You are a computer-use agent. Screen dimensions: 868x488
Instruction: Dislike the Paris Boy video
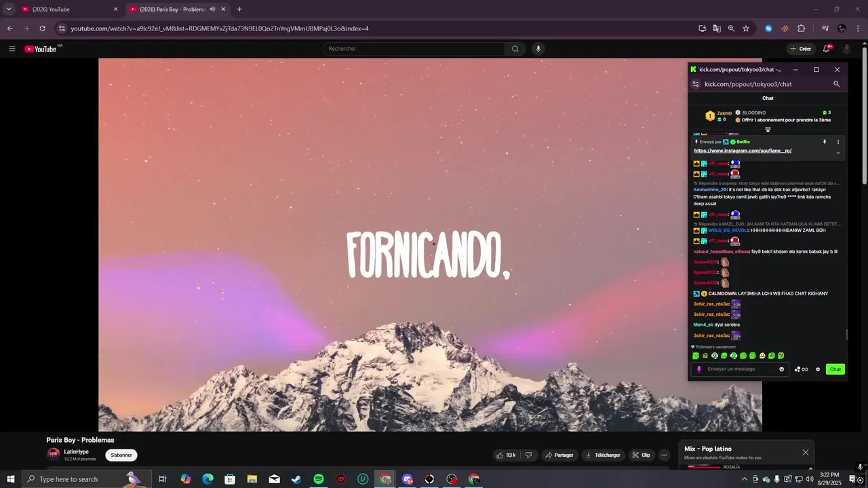pos(529,455)
